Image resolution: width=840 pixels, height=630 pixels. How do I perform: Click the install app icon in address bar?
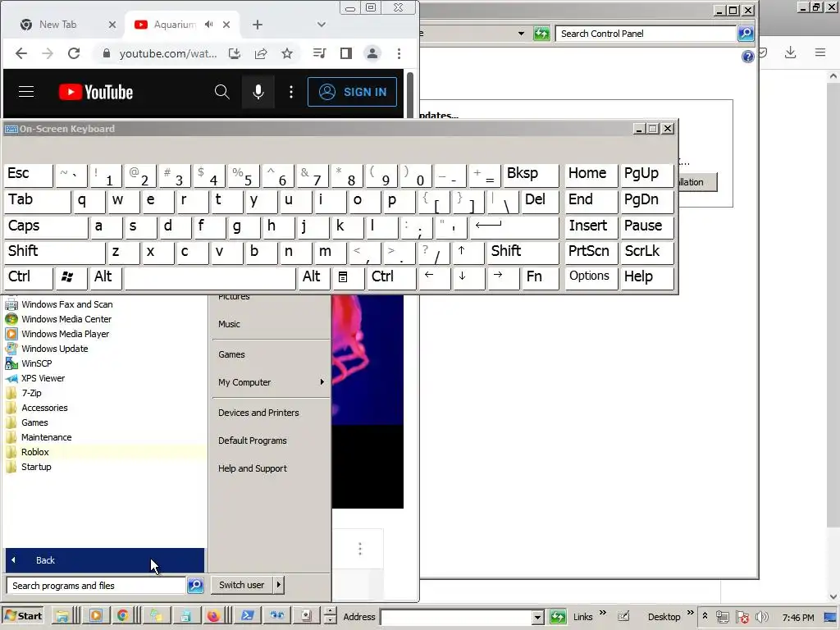[234, 53]
